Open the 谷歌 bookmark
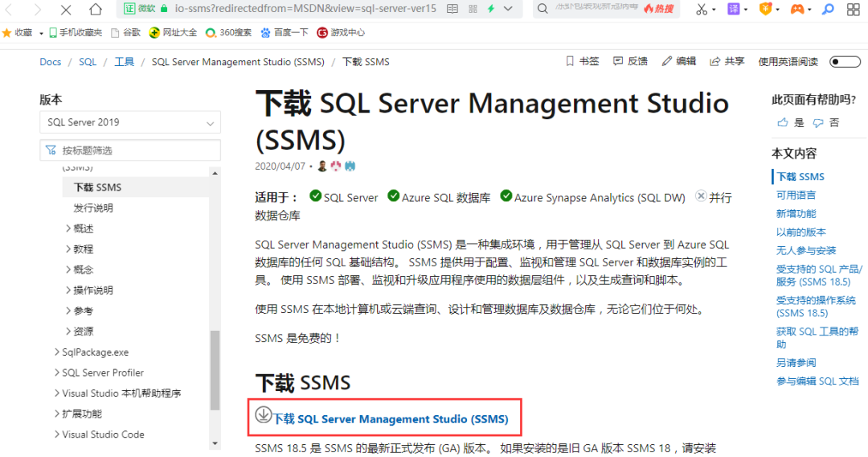Image resolution: width=868 pixels, height=457 pixels. coord(125,33)
